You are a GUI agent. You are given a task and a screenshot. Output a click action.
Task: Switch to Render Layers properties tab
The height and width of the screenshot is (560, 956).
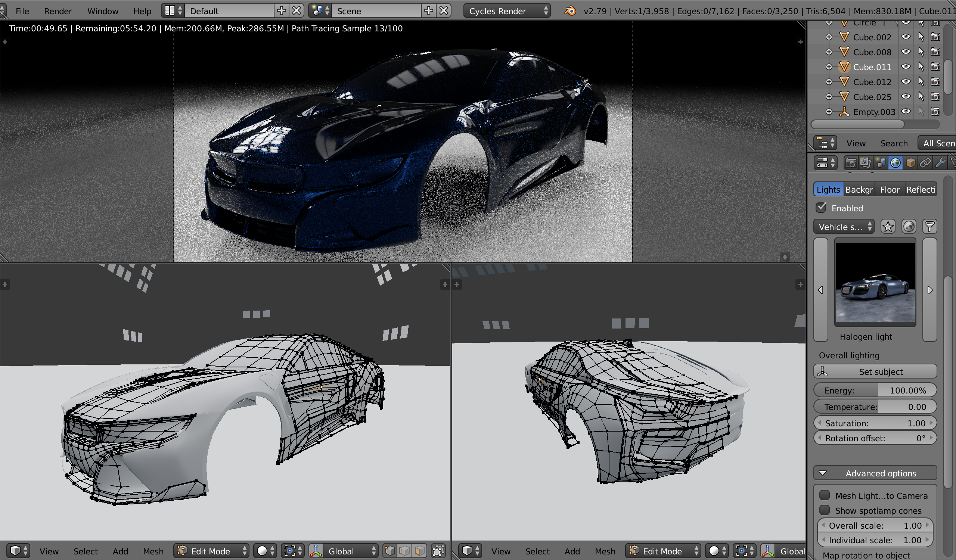pos(865,163)
